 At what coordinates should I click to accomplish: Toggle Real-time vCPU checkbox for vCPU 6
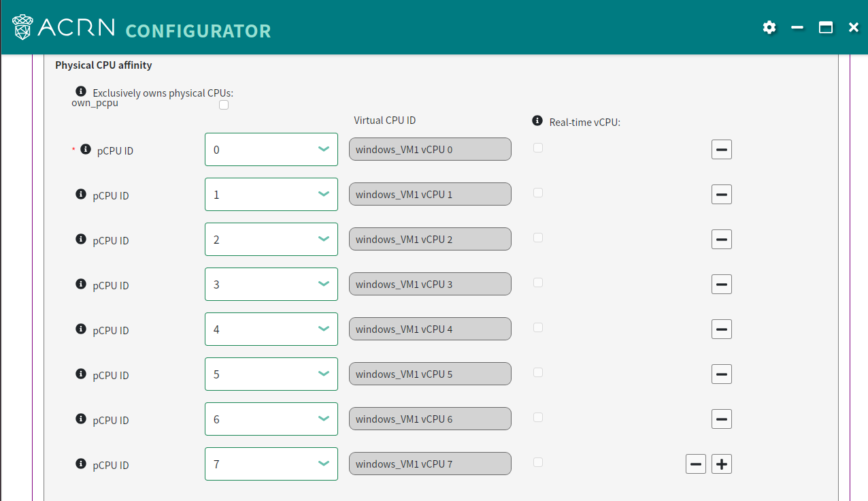click(x=538, y=417)
